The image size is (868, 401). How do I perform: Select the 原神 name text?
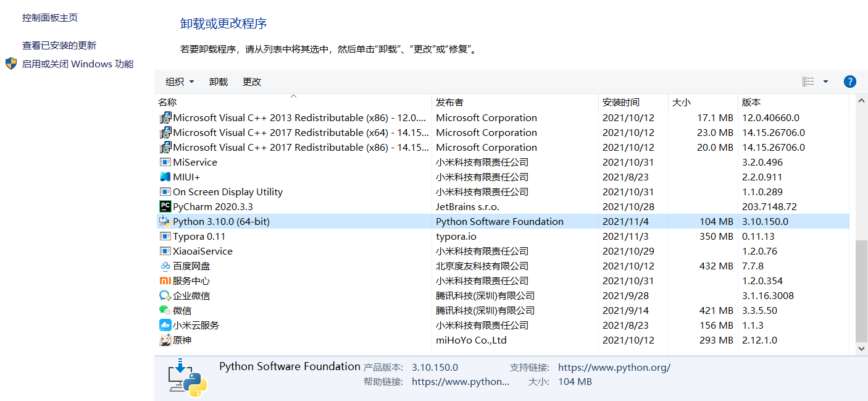coord(182,340)
